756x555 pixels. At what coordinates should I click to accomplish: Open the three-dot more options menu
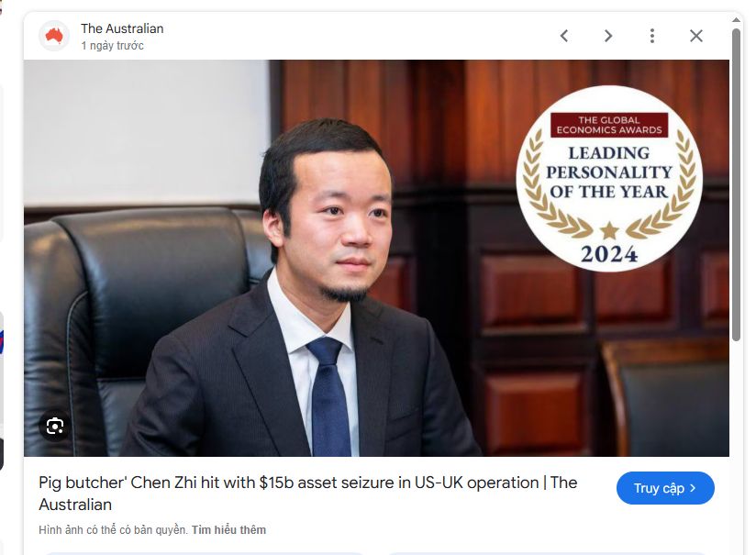coord(651,36)
